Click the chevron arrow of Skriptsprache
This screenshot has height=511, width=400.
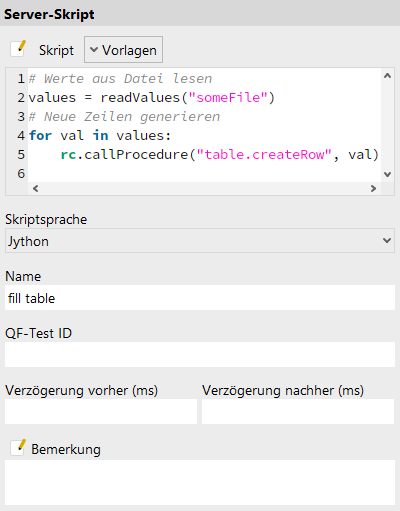(387, 240)
